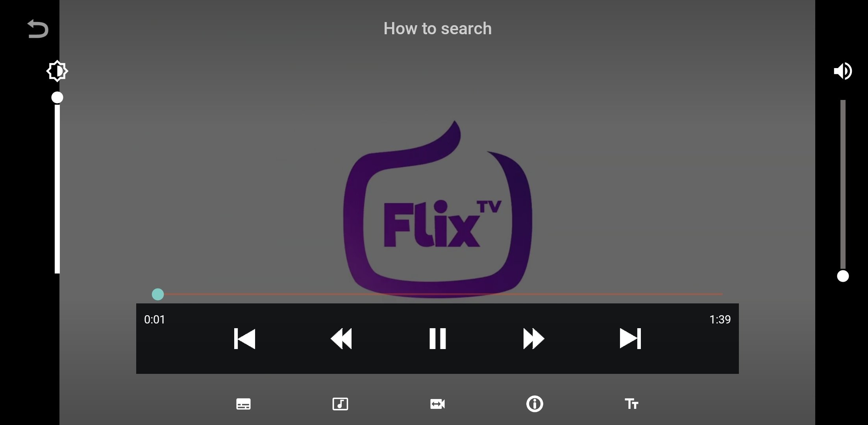Fast forward the video
This screenshot has width=868, height=425.
point(533,338)
